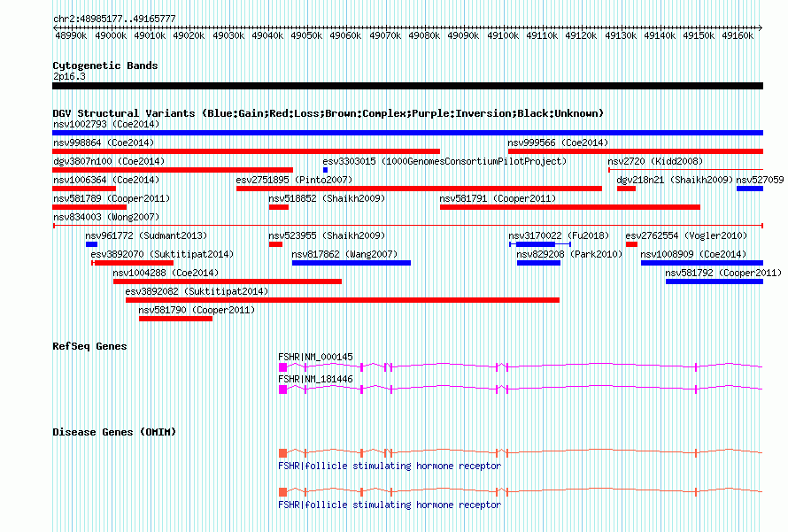This screenshot has height=532, width=788.
Task: Click the red bar under esv2751895
Action: coord(419,189)
